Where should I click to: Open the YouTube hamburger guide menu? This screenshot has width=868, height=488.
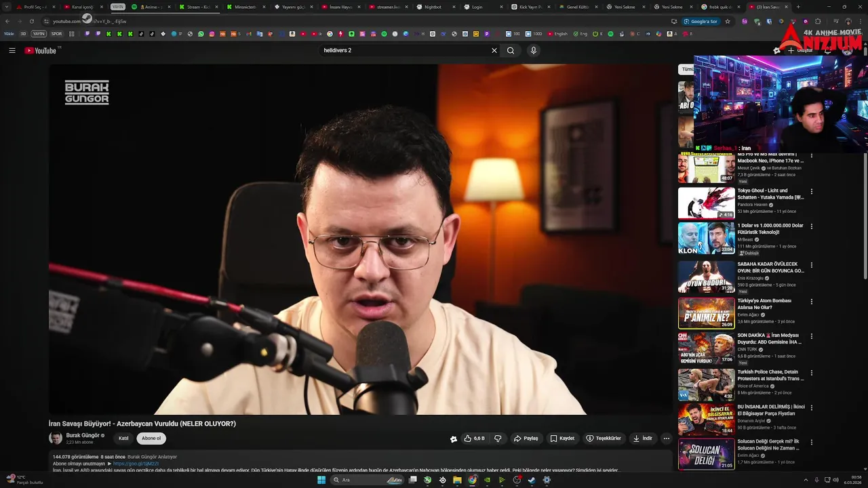(12, 50)
